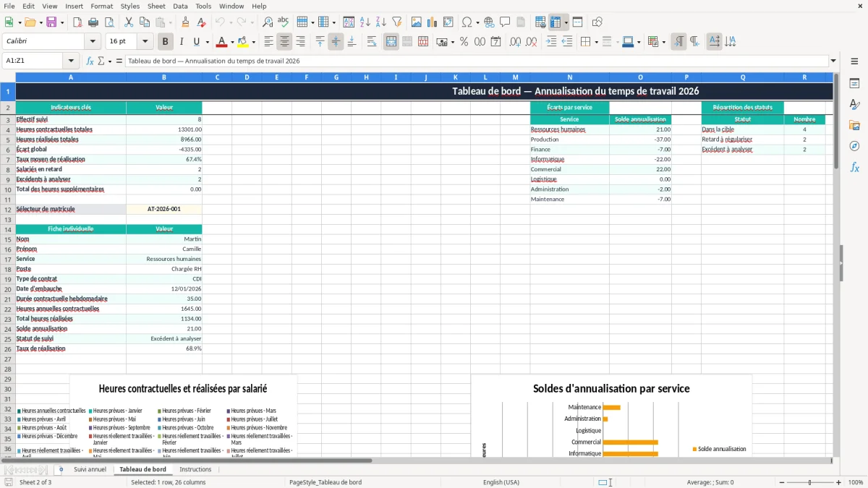This screenshot has width=868, height=488.
Task: Click the zoom in plus button
Action: (839, 482)
